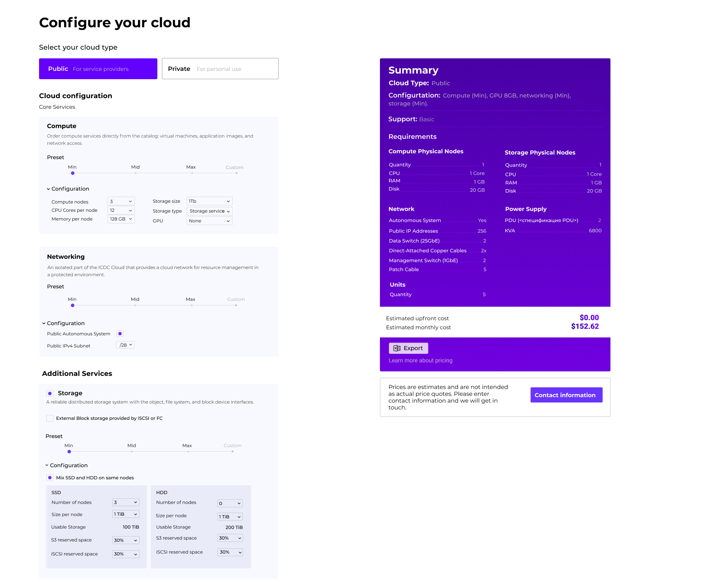Collapse the Compute Configuration chevron
The image size is (728, 582).
click(x=49, y=189)
